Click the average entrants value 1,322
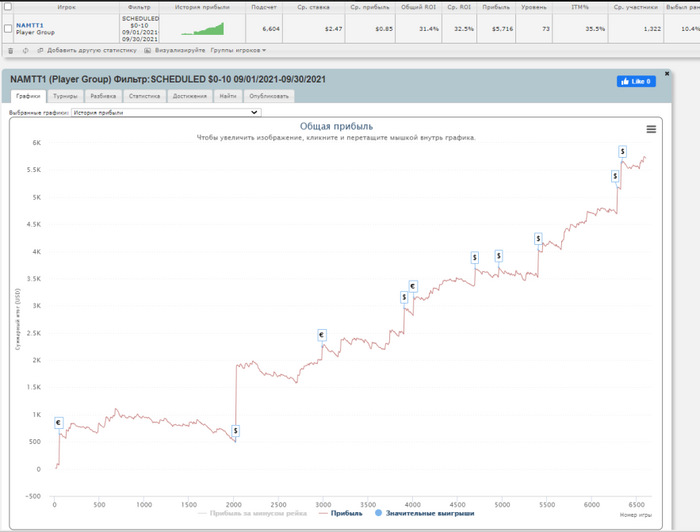The width and height of the screenshot is (700, 532). (652, 29)
